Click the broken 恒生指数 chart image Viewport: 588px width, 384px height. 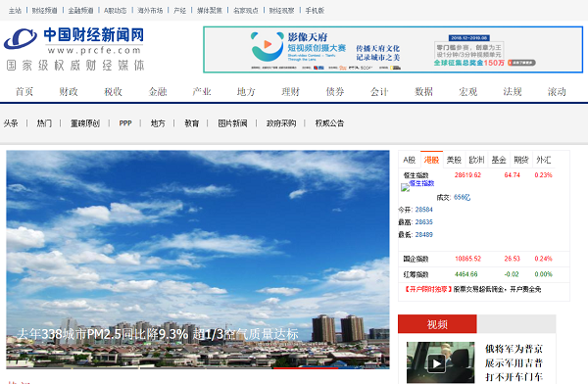pos(405,187)
